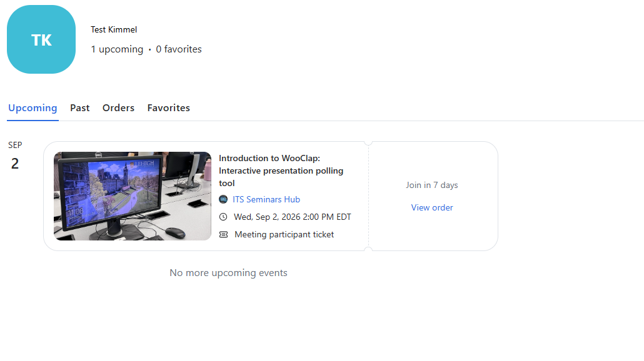Click the View order link
This screenshot has width=644, height=361.
[431, 207]
